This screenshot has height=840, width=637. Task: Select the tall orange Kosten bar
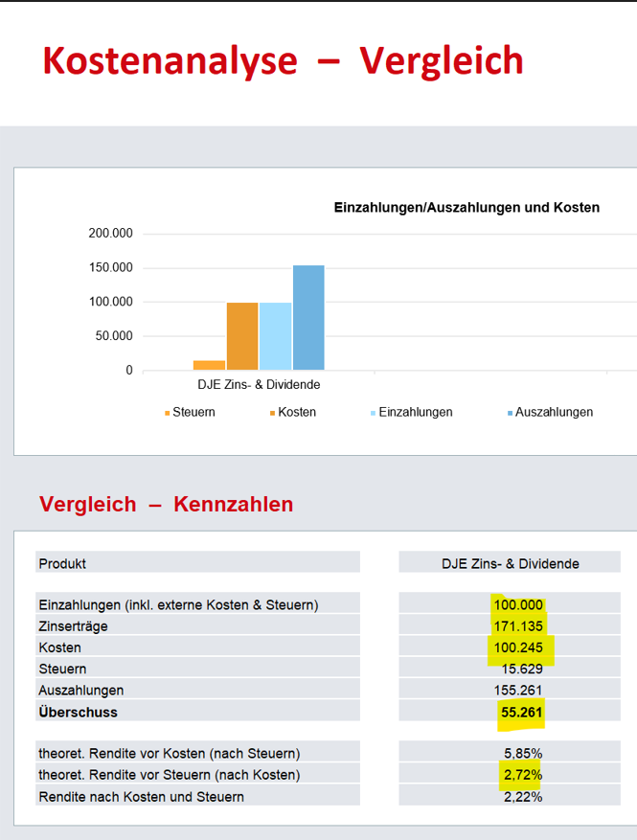point(242,336)
